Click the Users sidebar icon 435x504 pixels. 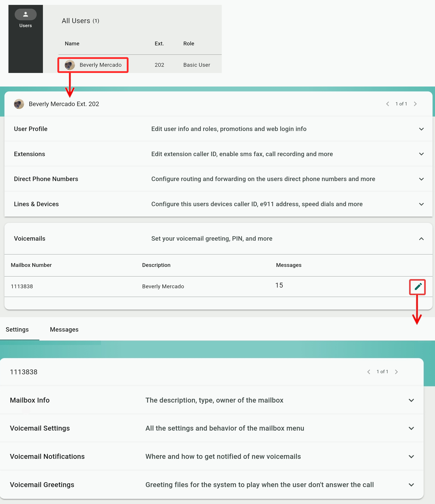tap(26, 15)
